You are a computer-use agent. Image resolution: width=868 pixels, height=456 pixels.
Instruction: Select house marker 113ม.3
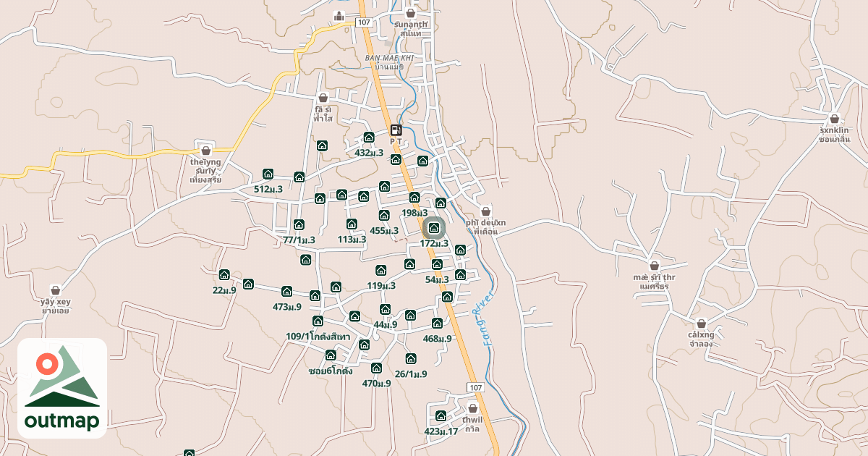click(x=352, y=224)
